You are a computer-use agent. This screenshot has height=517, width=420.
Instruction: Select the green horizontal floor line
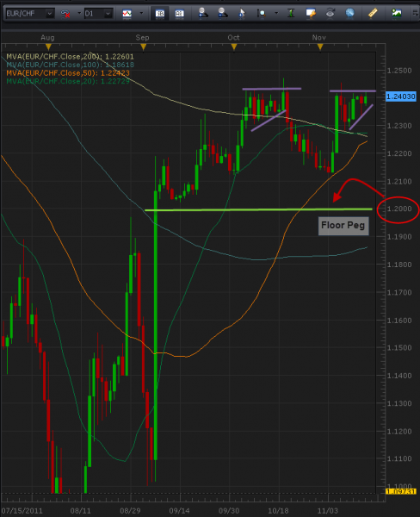pyautogui.click(x=258, y=209)
